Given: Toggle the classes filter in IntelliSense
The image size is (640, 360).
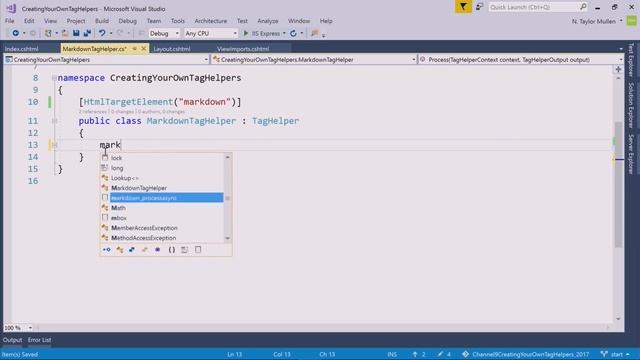Looking at the screenshot, I should pos(120,249).
